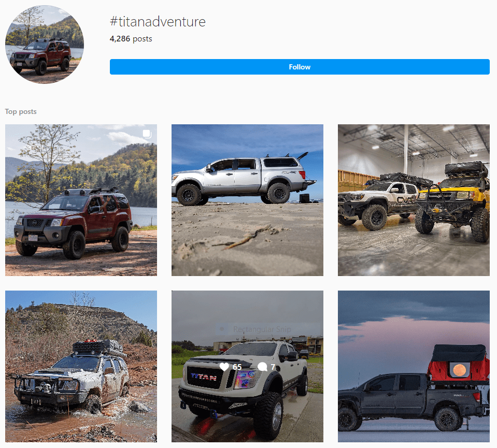This screenshot has height=448, width=497.
Task: Open the muddy white SUV crossing stream post
Action: coord(81,366)
